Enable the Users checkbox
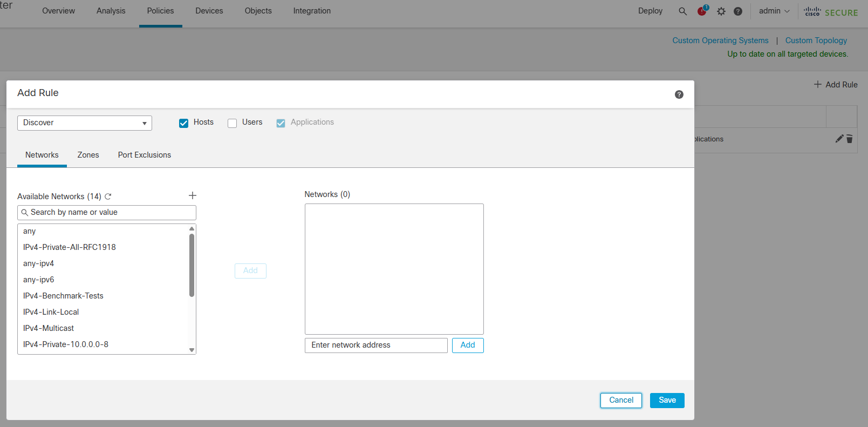Viewport: 868px width, 427px height. click(x=232, y=123)
